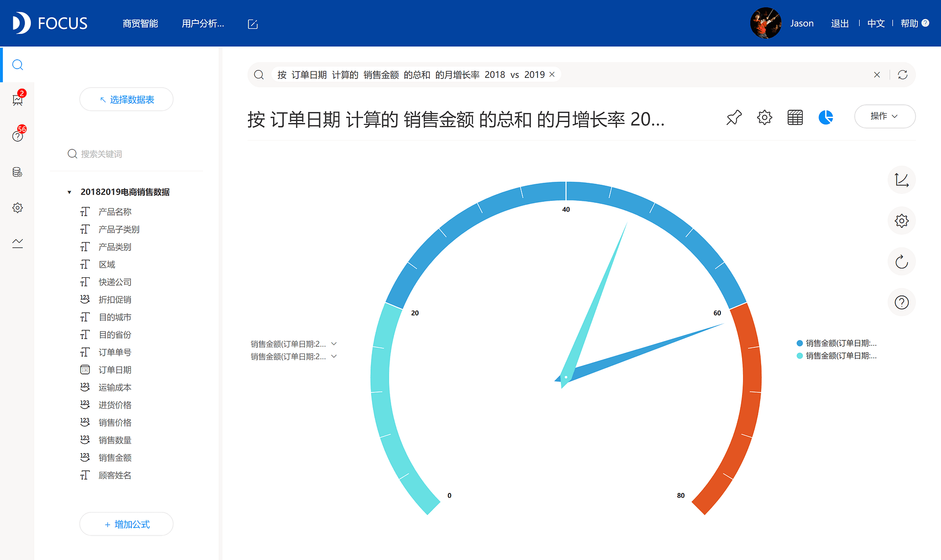Image resolution: width=941 pixels, height=560 pixels.
Task: Click 商贸智能 menu item
Action: coord(140,24)
